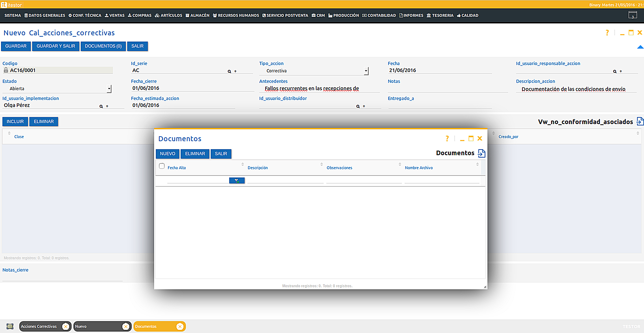Screen dimensions: 644x333
Task: Click the plus icon for Id_usuario_responsable_accion
Action: coord(621,71)
